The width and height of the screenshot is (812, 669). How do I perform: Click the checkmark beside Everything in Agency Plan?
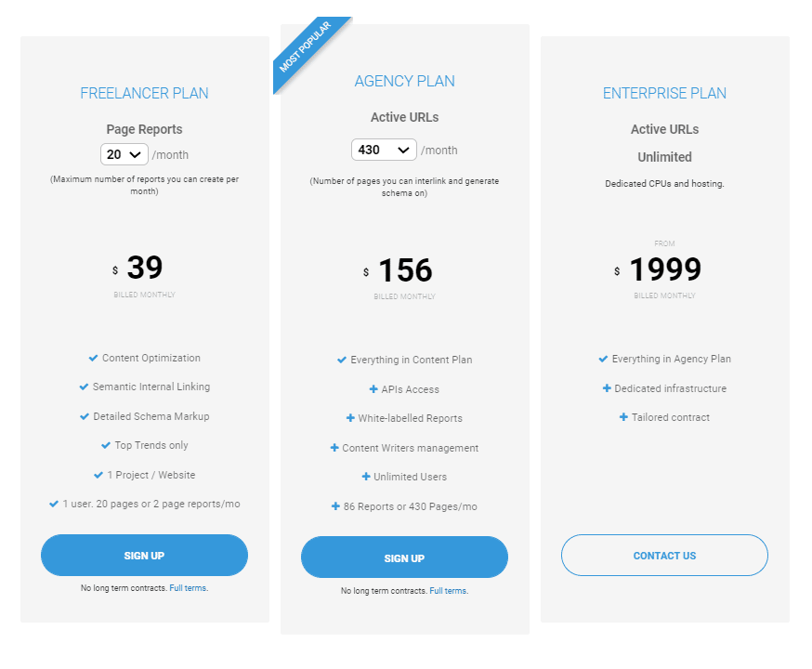[603, 359]
